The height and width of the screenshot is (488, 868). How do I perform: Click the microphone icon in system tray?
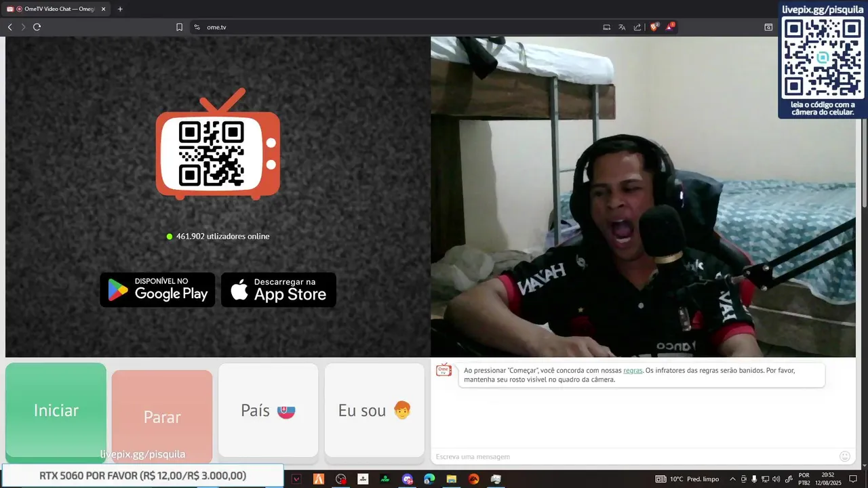click(754, 479)
